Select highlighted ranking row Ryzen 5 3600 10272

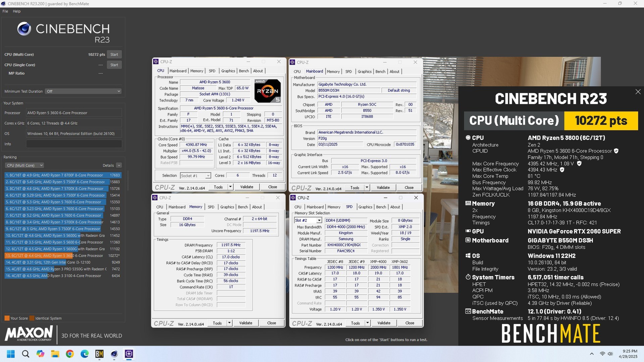point(63,256)
